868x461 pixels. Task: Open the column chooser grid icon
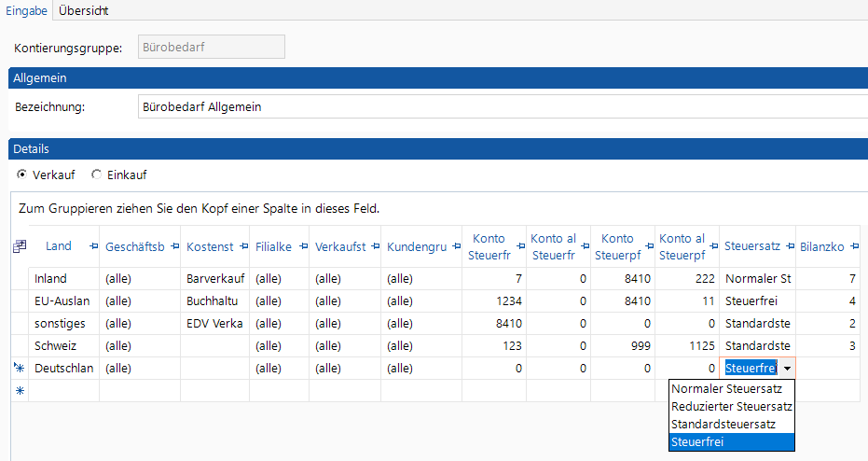(x=20, y=246)
